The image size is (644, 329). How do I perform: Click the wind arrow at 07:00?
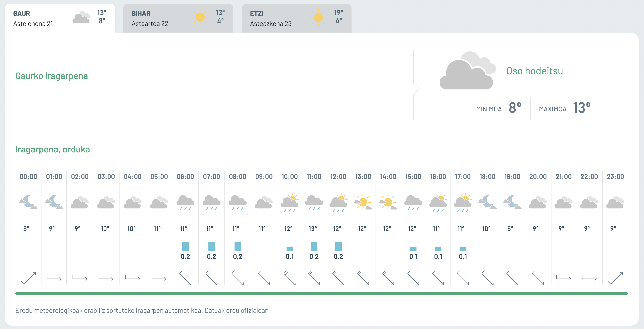tap(211, 278)
